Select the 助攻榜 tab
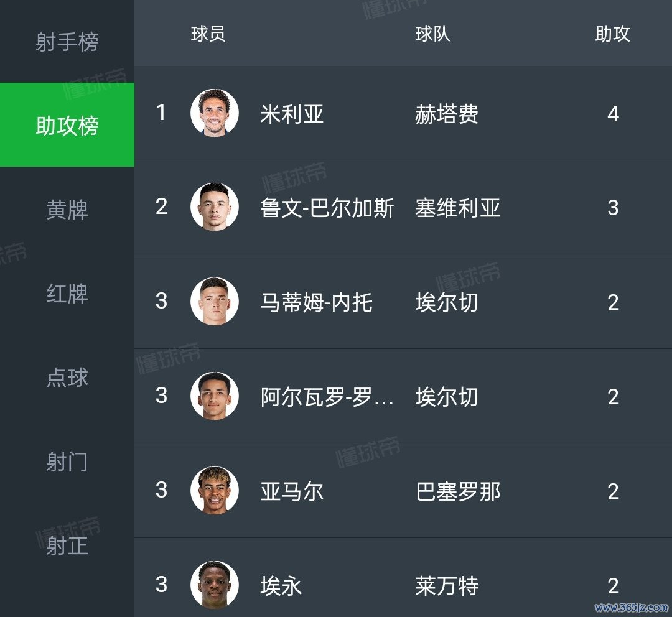This screenshot has width=672, height=617. (67, 126)
